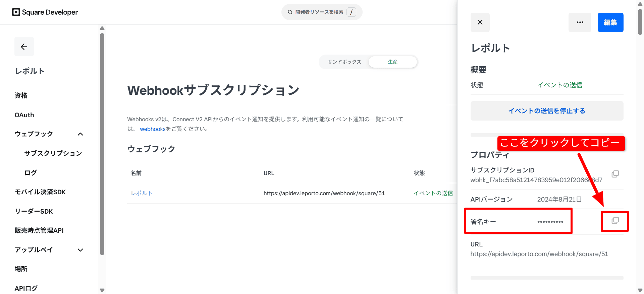644x294 pixels.
Task: Click the sidebar scrollbar down arrow
Action: coord(102,290)
